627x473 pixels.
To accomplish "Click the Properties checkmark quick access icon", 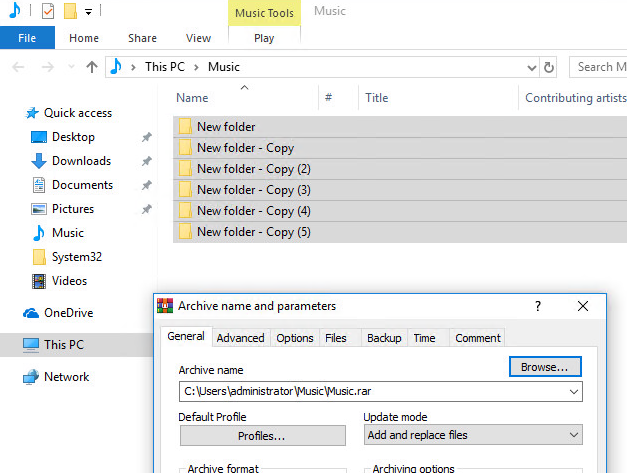I will click(x=48, y=11).
